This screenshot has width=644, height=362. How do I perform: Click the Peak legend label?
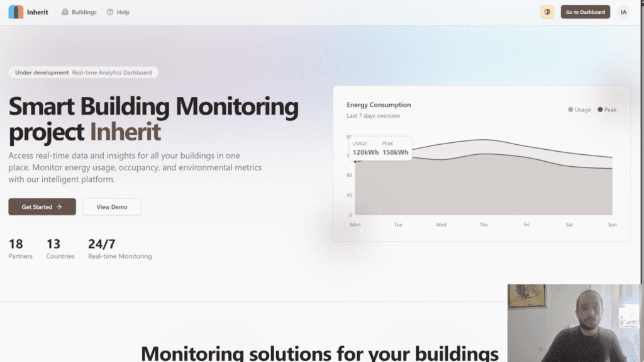pyautogui.click(x=610, y=110)
